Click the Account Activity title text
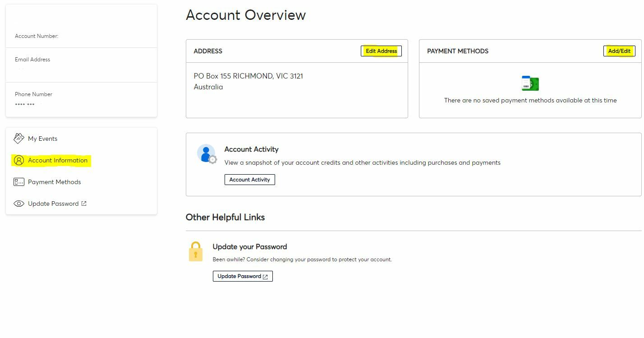 point(251,149)
